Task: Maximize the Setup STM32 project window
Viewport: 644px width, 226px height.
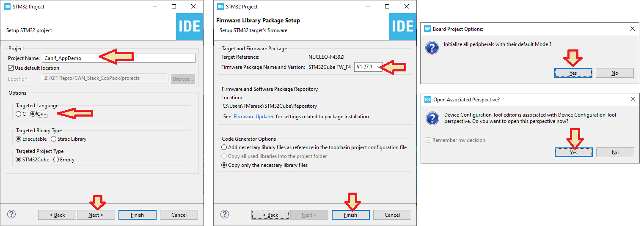Action: [x=174, y=6]
